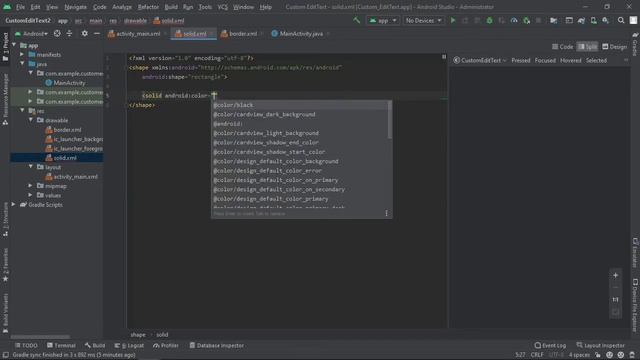
Task: Hide the Project panel with minus icon
Action: [x=97, y=33]
